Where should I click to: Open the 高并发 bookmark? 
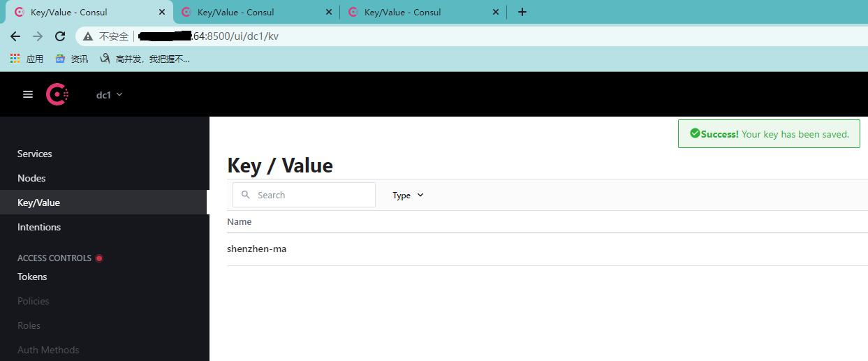tap(145, 59)
